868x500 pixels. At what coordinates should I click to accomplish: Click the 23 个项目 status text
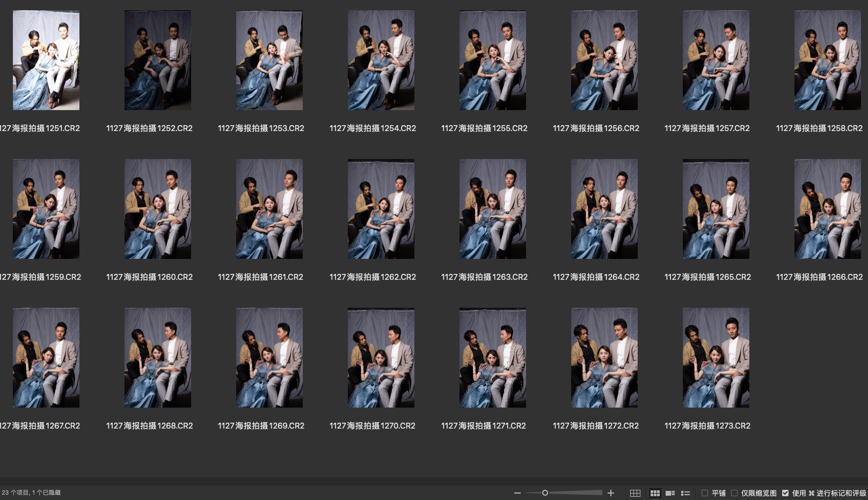[16, 492]
